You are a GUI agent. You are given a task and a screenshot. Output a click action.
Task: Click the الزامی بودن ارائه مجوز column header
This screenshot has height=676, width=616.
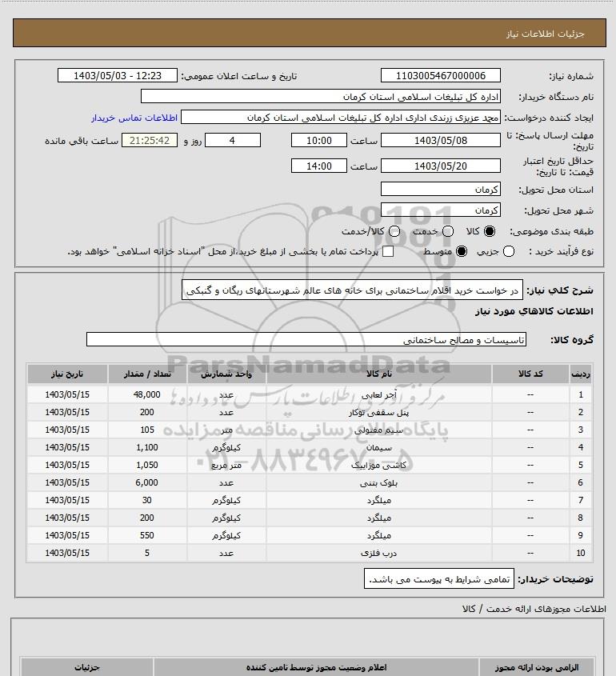click(537, 667)
